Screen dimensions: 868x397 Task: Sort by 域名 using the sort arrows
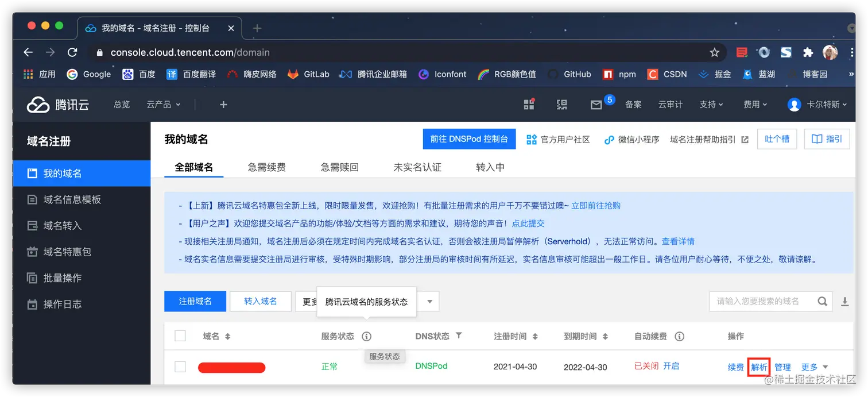tap(228, 337)
